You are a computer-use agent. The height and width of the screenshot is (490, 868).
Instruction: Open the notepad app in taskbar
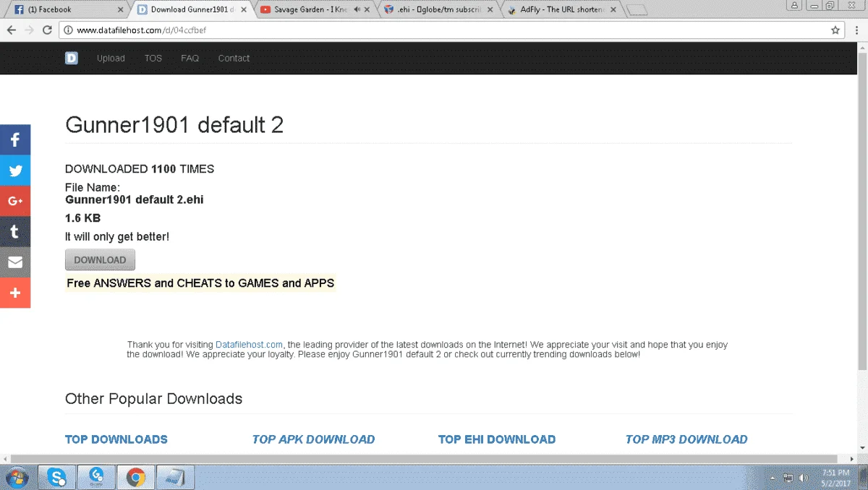(x=174, y=478)
